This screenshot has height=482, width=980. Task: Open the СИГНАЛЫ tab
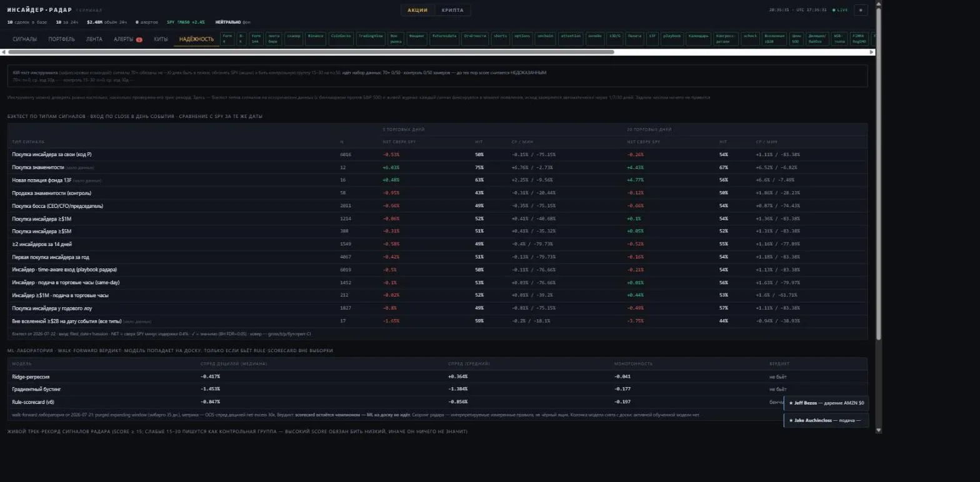25,39
